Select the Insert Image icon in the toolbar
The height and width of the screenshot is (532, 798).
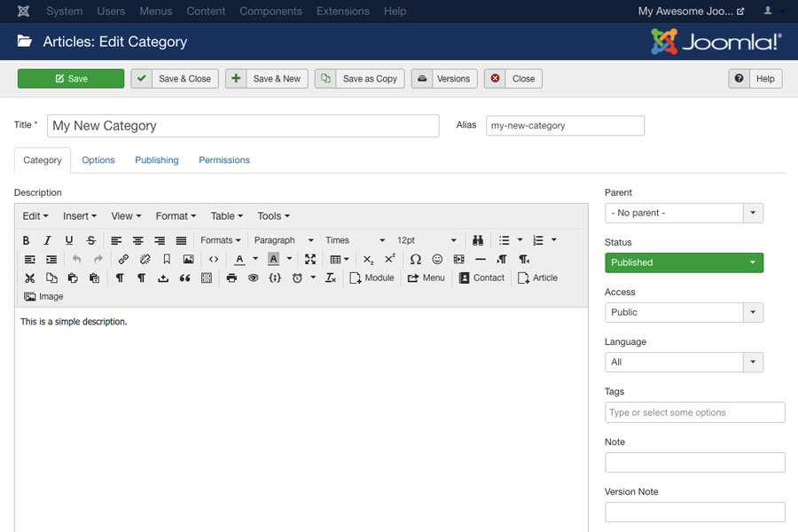188,259
